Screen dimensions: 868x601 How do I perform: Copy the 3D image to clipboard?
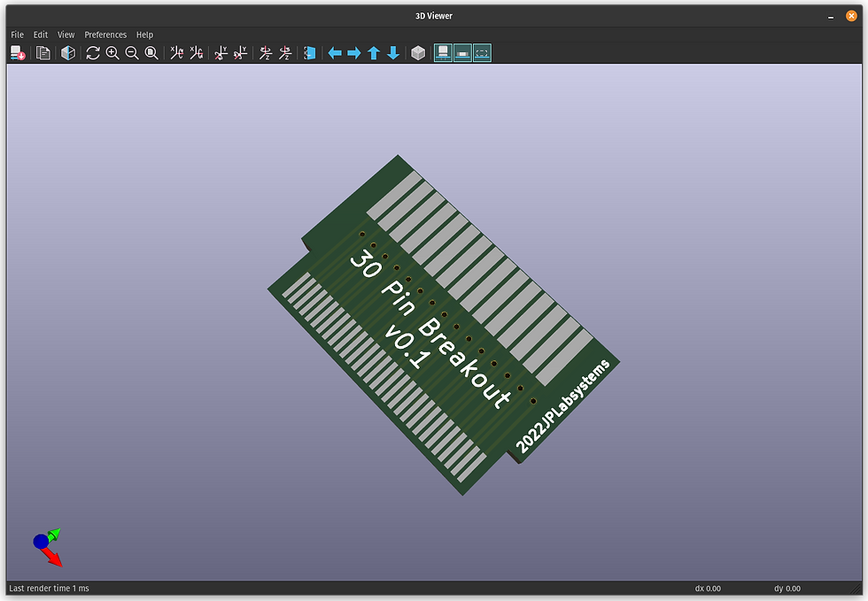(x=43, y=53)
